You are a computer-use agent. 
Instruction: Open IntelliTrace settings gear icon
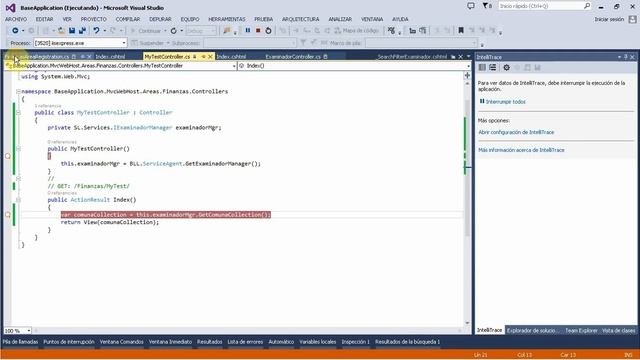[x=507, y=68]
